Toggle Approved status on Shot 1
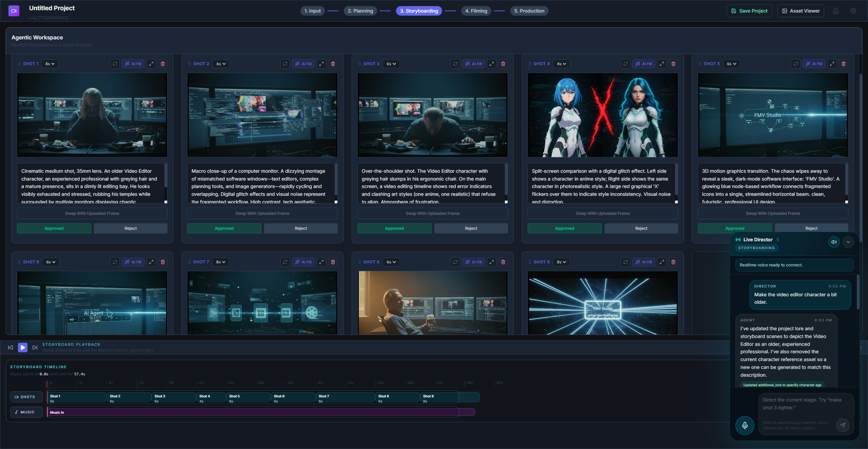 pos(54,228)
